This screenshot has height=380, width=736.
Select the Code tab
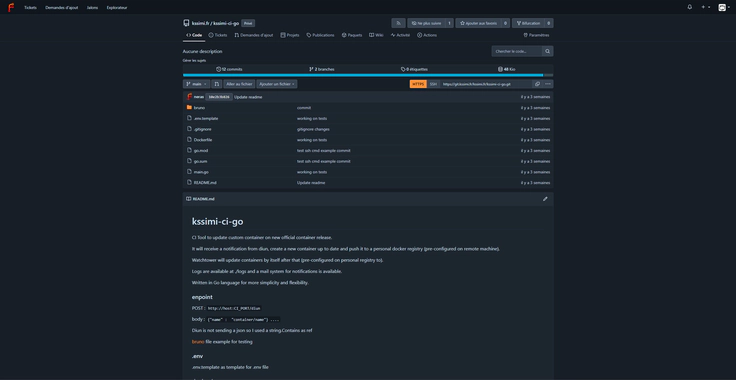click(194, 35)
